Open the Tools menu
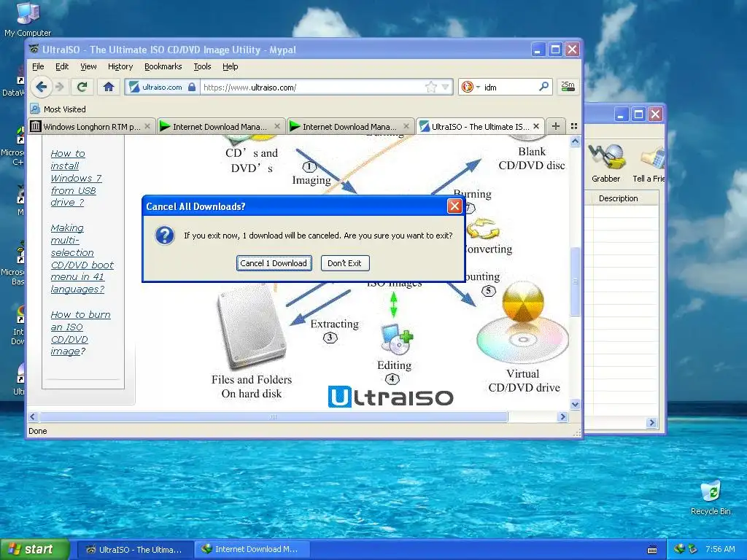 pos(202,66)
